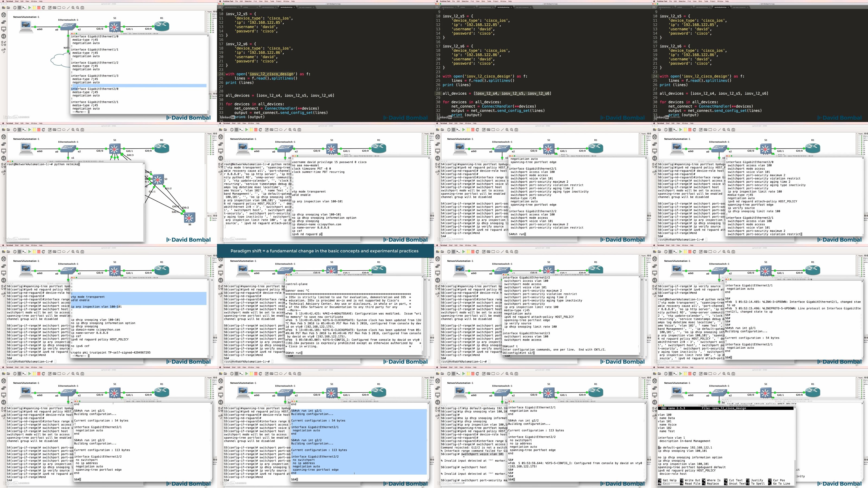This screenshot has width=868, height=488.
Task: Open Project menu in Sublime frame with highlighted filename string
Action: coord(279,1)
